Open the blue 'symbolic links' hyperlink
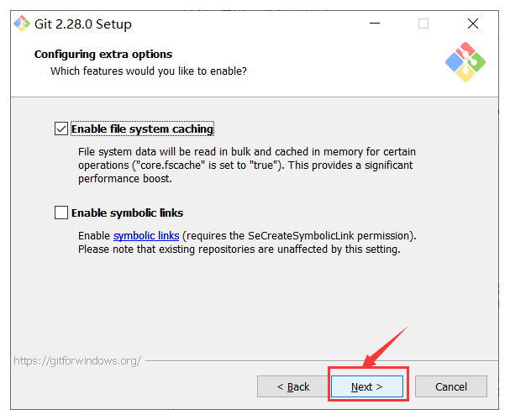The width and height of the screenshot is (510, 420). [x=146, y=236]
